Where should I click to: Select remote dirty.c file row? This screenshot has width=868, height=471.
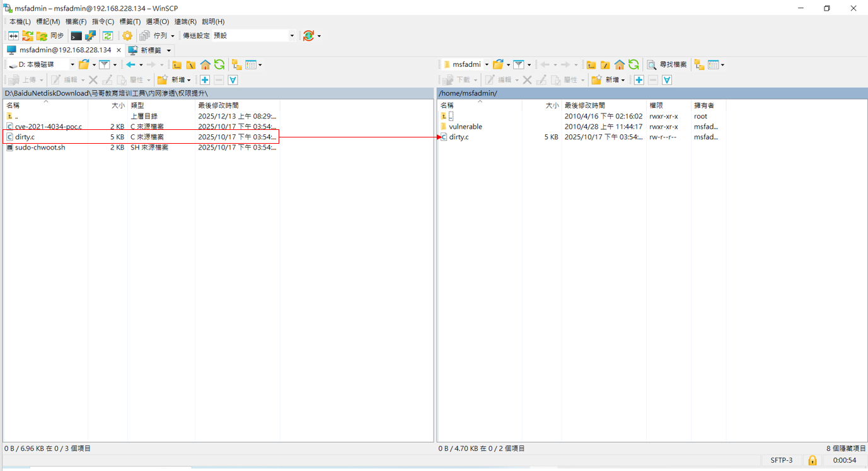(581, 137)
